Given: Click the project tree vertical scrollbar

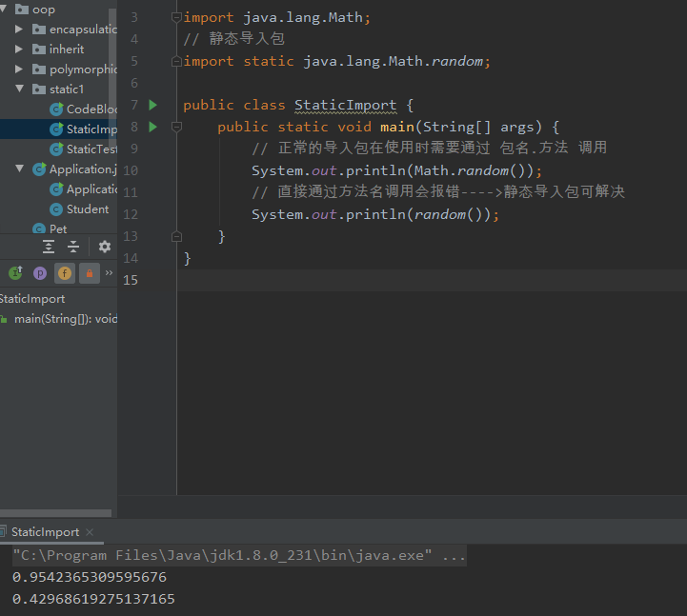Looking at the screenshot, I should 112,76.
